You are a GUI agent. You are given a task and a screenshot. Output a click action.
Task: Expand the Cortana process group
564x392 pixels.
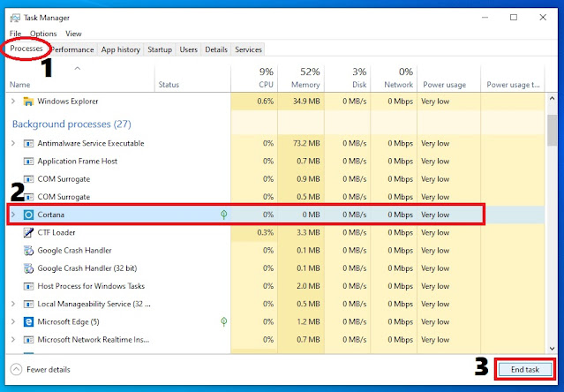[13, 215]
